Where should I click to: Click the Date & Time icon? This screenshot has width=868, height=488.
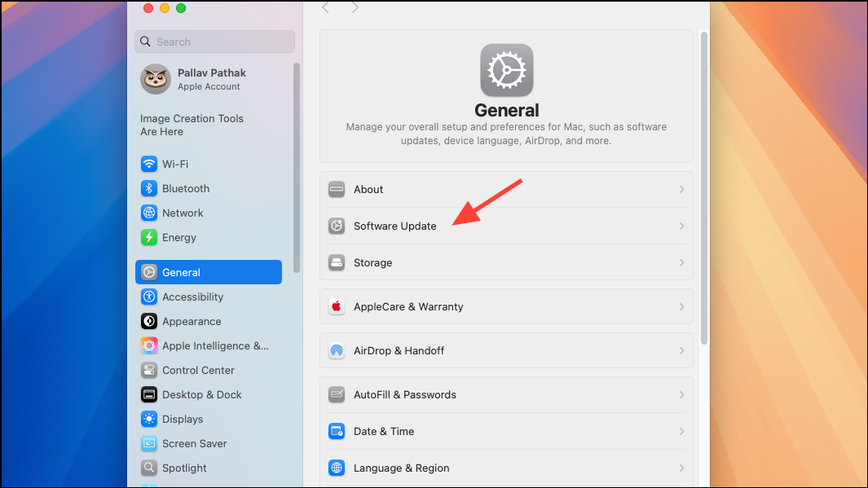[x=337, y=431]
